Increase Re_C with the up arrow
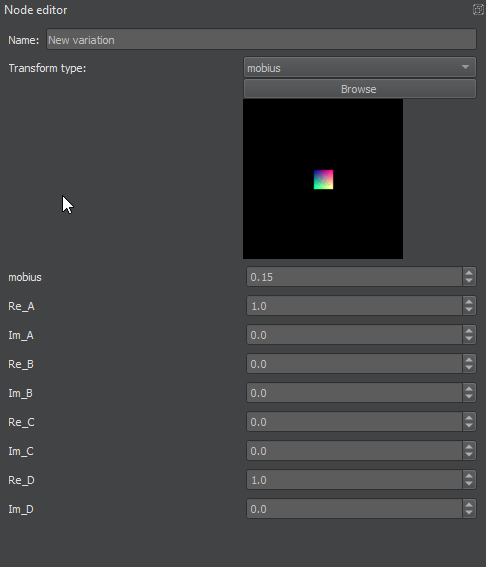Viewport: 486px width, 567px height. tap(469, 418)
